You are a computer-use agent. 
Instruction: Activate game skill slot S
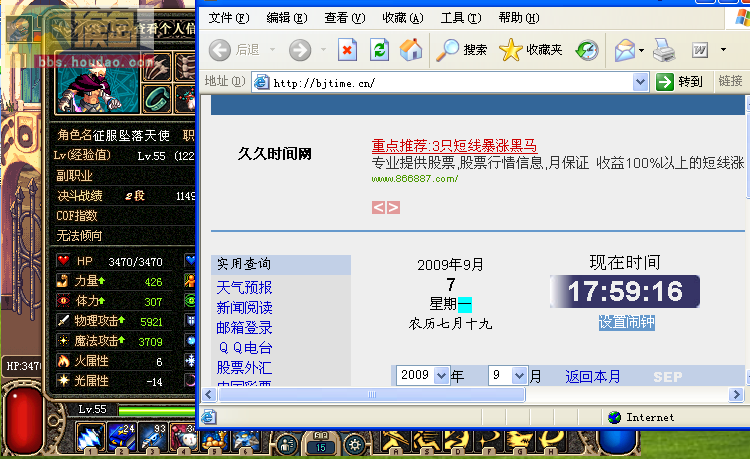tap(427, 442)
